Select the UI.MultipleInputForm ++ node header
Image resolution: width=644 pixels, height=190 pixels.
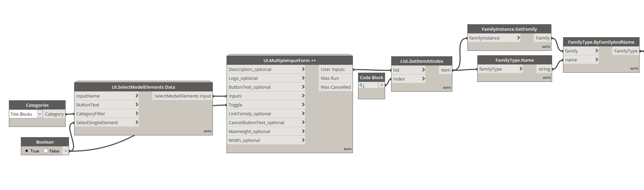point(290,60)
